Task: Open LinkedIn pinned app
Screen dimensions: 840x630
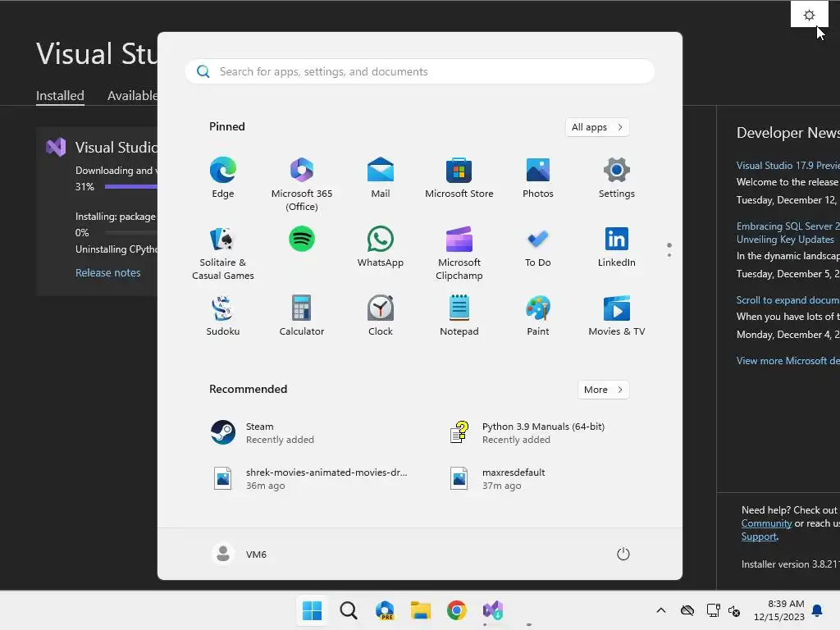Action: (617, 247)
